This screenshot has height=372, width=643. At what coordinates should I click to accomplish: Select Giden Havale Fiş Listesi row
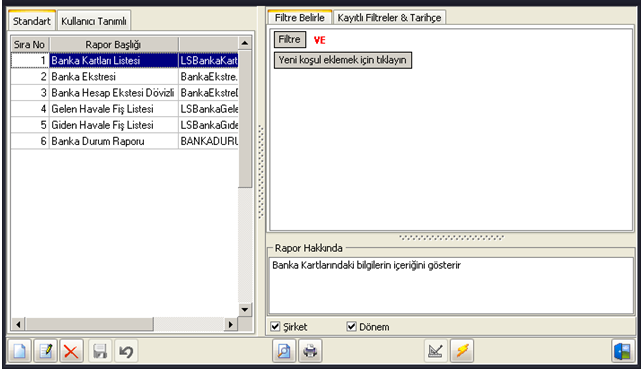pyautogui.click(x=124, y=125)
